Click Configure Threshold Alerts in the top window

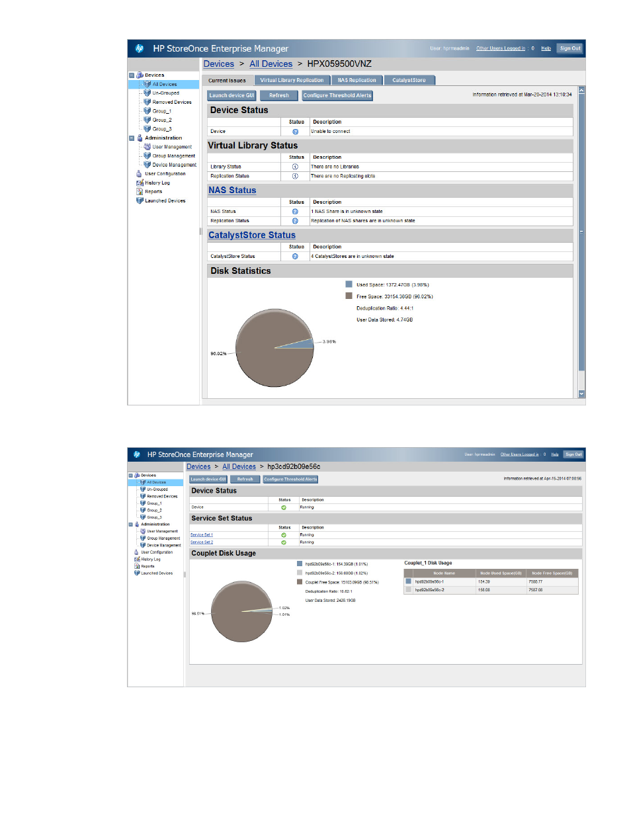[337, 95]
